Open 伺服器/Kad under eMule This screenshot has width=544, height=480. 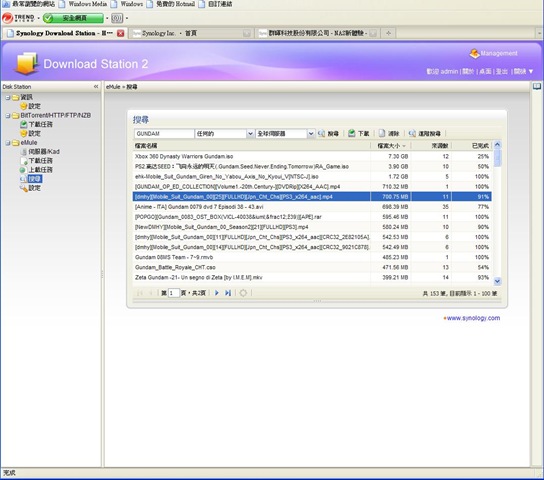44,152
